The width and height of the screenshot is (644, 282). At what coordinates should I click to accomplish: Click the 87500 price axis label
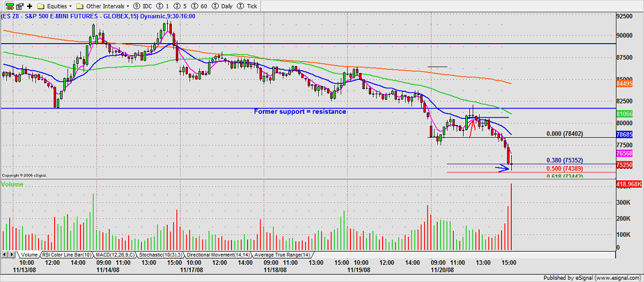pyautogui.click(x=624, y=57)
